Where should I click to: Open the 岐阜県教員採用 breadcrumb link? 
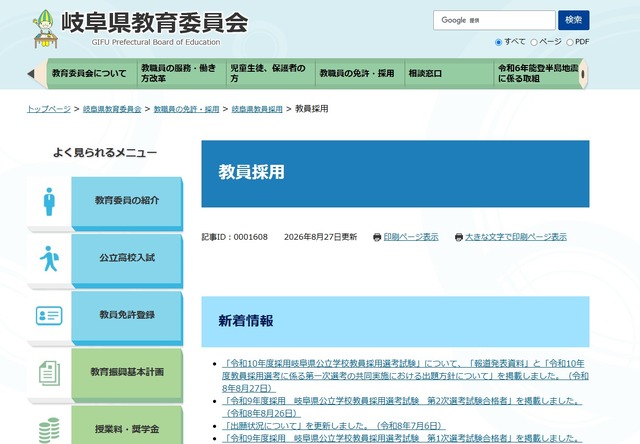tap(257, 109)
